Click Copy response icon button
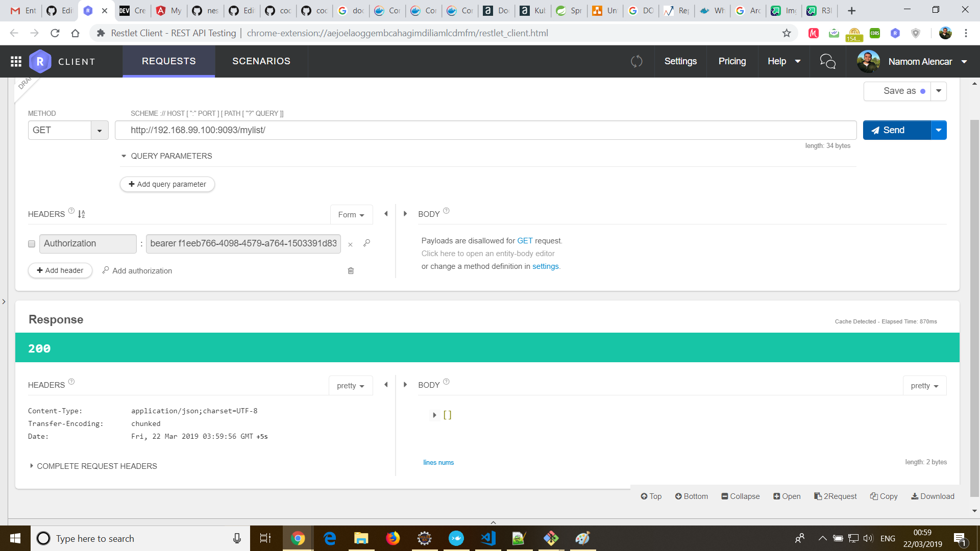980x551 pixels. (x=884, y=496)
